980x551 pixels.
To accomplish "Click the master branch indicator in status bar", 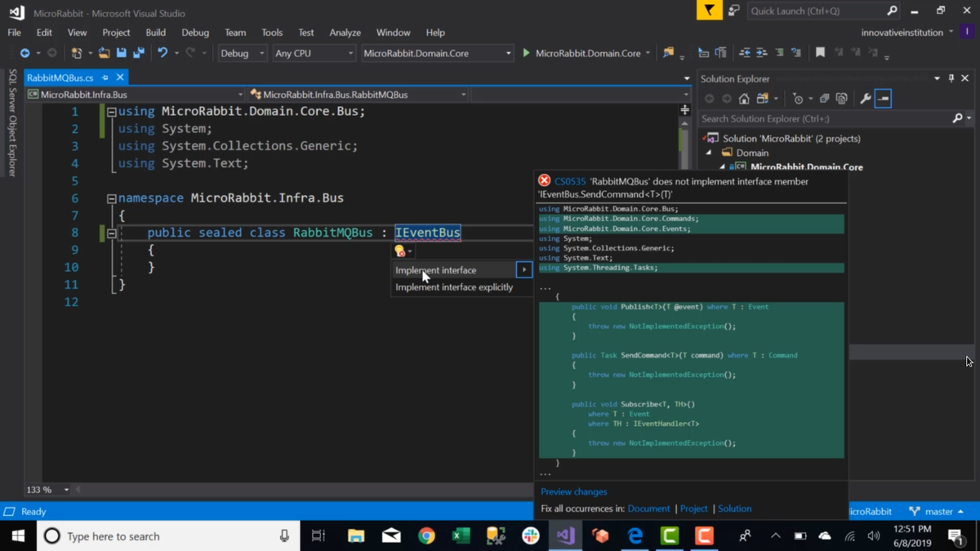I will [x=937, y=512].
